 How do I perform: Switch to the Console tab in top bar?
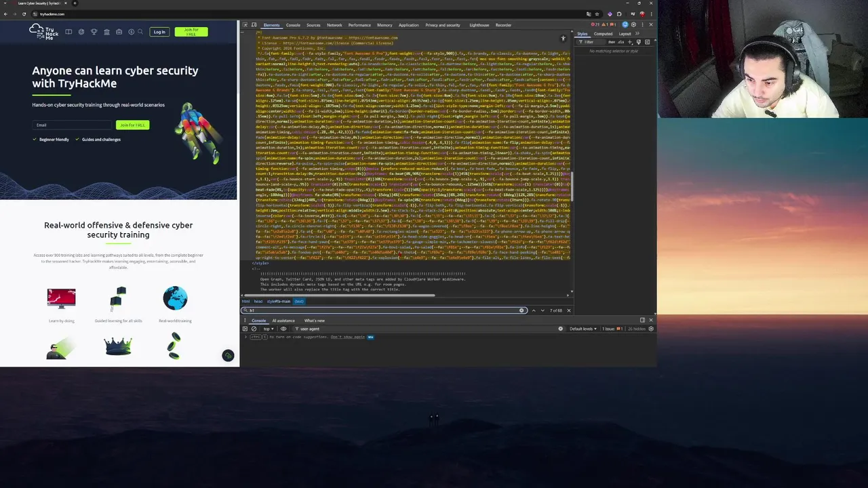pos(293,25)
